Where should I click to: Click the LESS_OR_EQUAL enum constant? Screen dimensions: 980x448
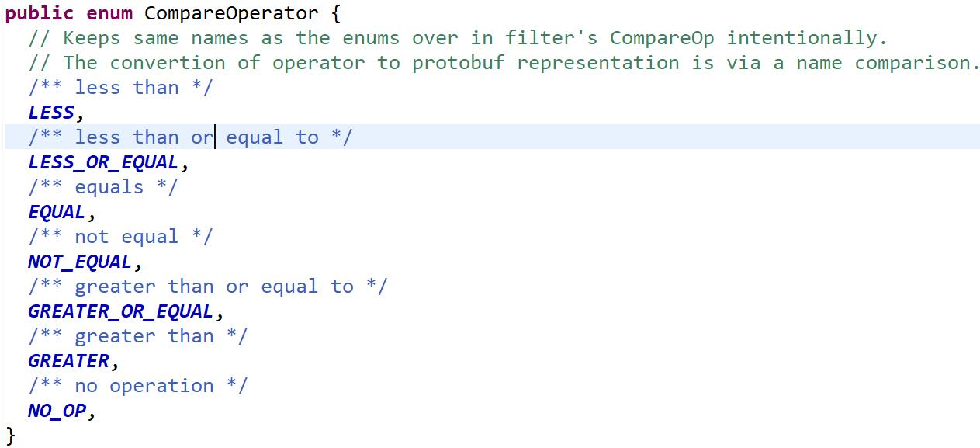point(103,162)
